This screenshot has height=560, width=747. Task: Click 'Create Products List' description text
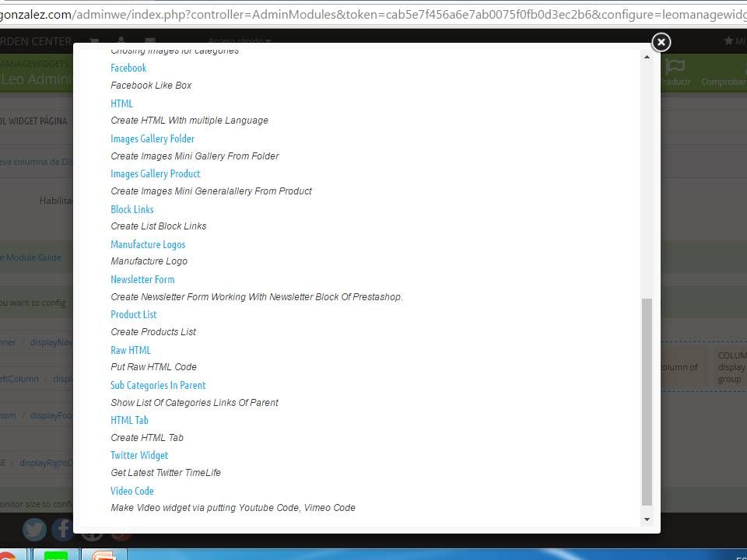pyautogui.click(x=153, y=332)
